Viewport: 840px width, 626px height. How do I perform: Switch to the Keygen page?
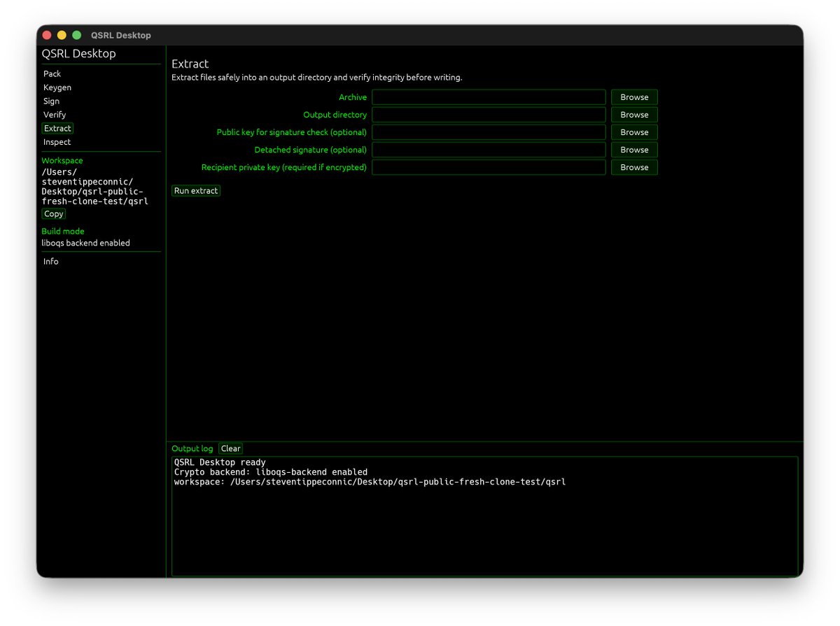click(x=57, y=87)
